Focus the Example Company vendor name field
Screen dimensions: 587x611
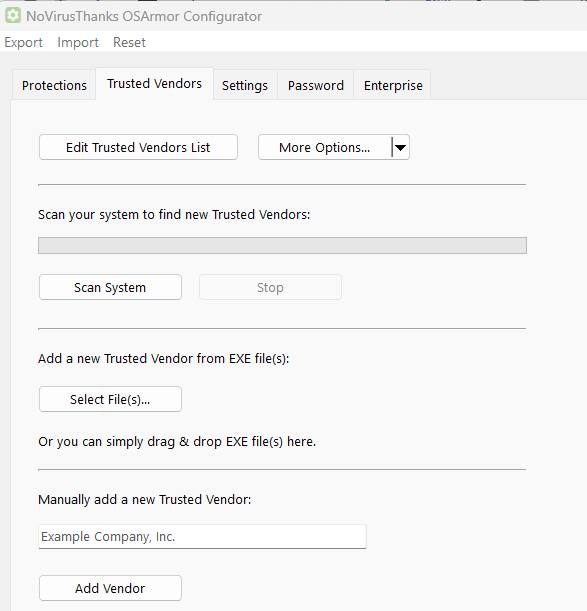pyautogui.click(x=202, y=537)
